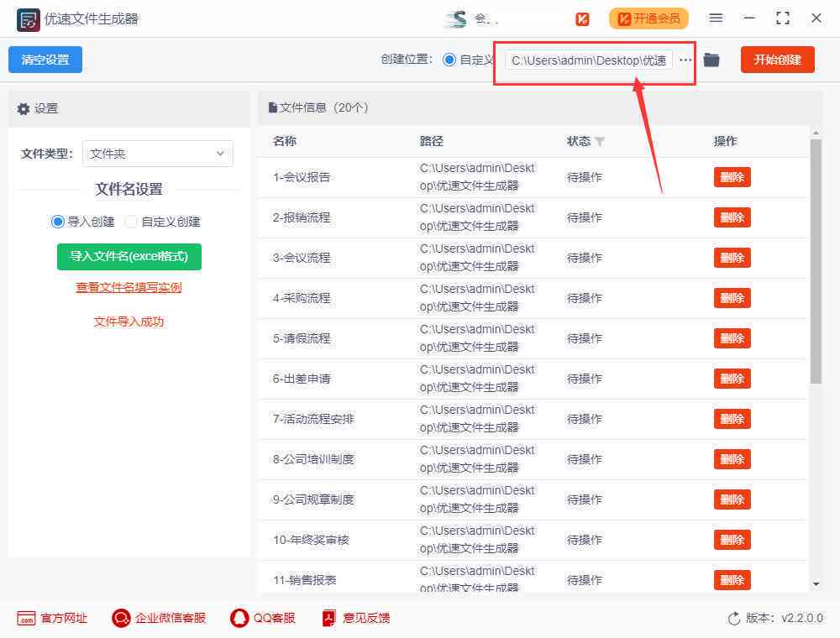The width and height of the screenshot is (840, 638).
Task: Click the scrollbar up arrow
Action: tap(816, 132)
